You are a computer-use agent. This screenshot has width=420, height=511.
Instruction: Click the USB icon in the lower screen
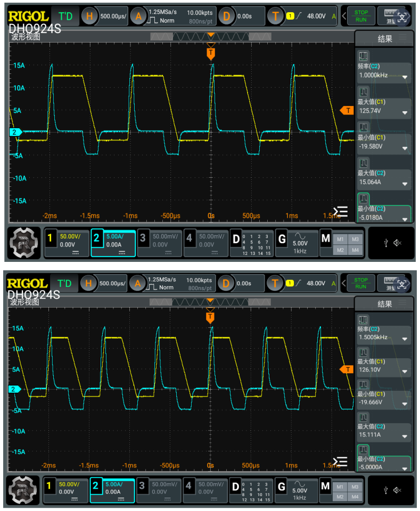(386, 490)
